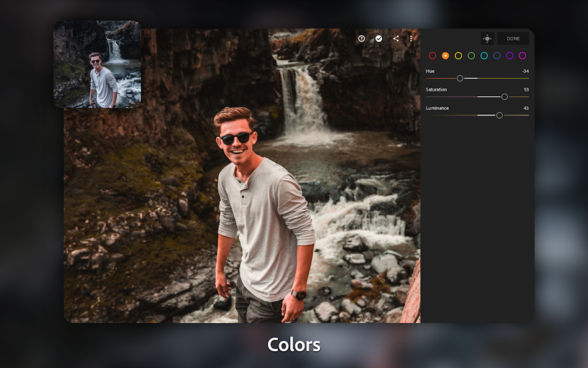Click the Hue slider handle
This screenshot has width=588, height=368.
pyautogui.click(x=460, y=78)
